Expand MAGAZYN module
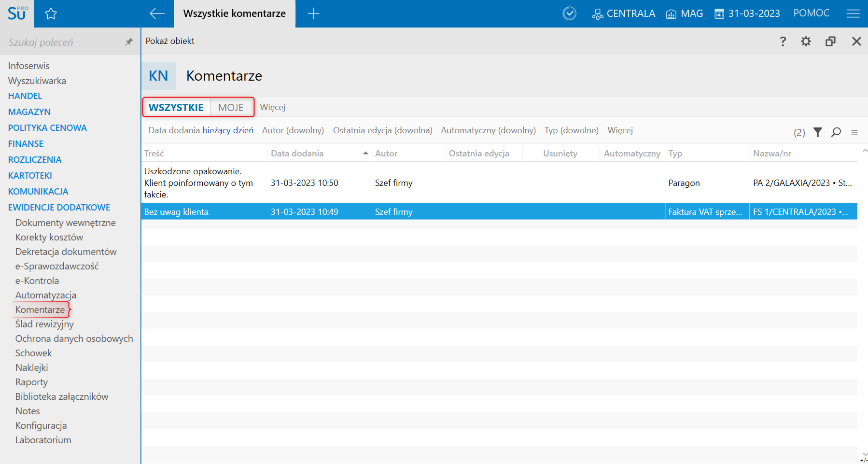868x464 pixels. click(x=29, y=112)
